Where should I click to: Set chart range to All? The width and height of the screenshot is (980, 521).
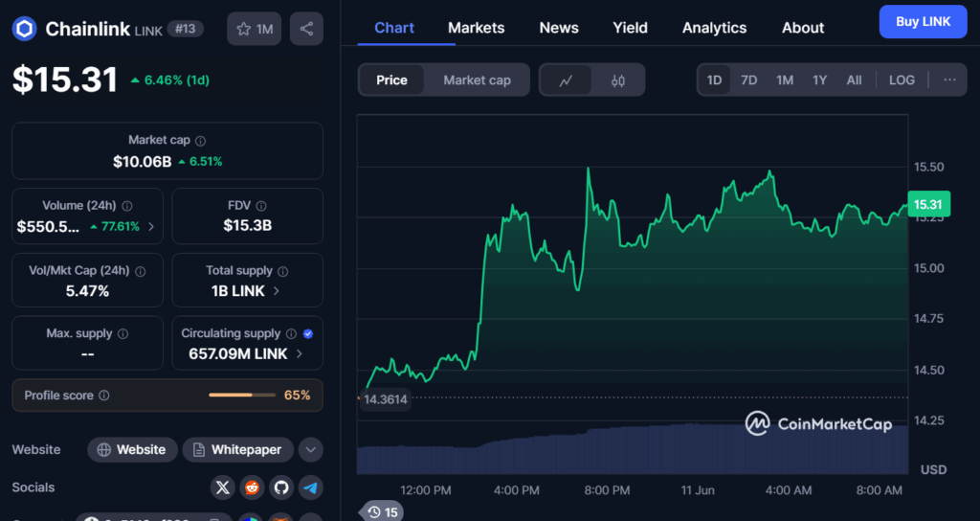855,80
